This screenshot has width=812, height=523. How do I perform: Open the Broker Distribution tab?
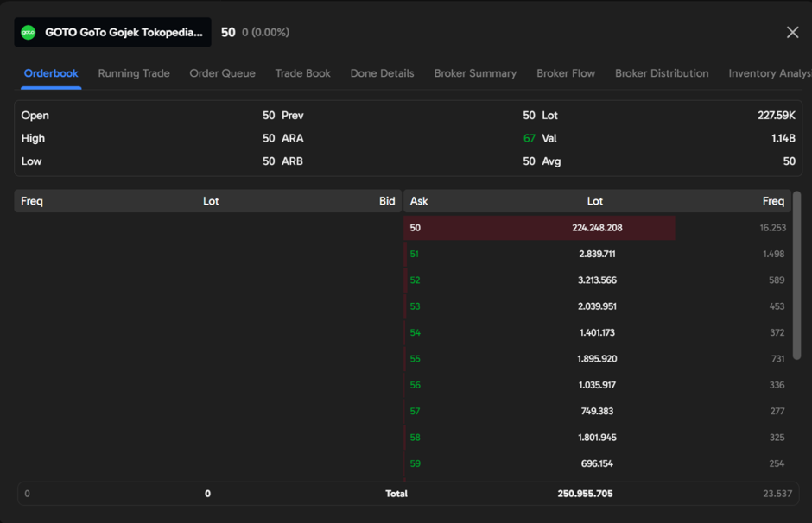click(662, 73)
